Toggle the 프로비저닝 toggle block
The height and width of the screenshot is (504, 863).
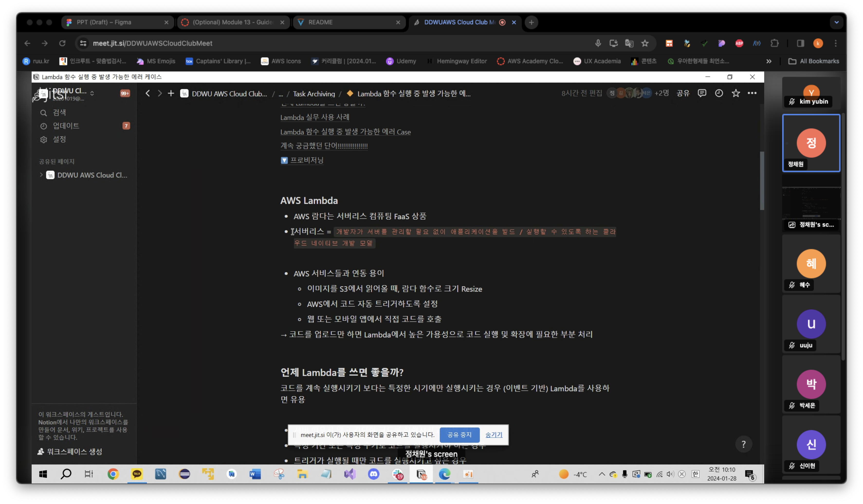[284, 160]
